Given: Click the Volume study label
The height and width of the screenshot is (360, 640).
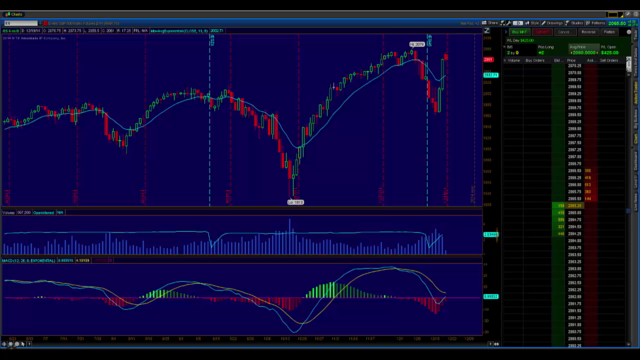Looking at the screenshot, I should click(x=8, y=213).
